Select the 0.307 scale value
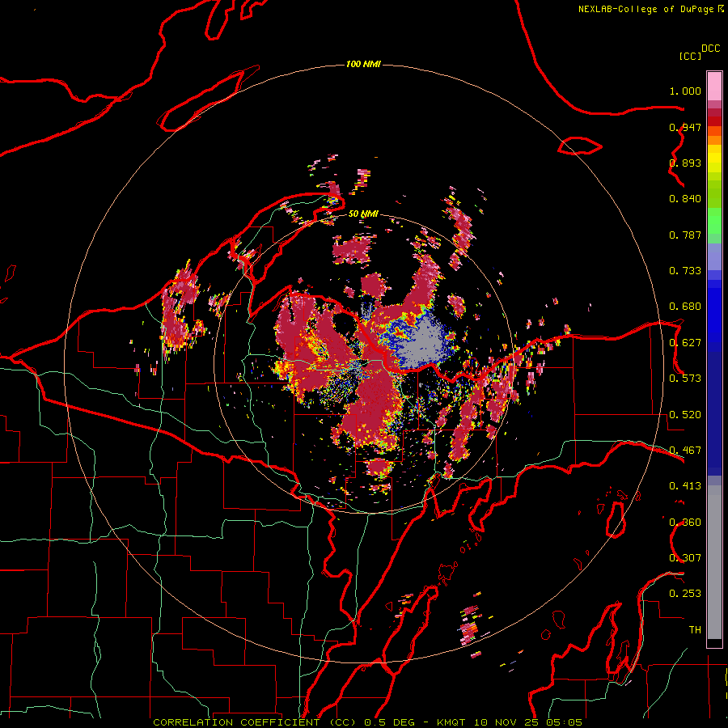728x728 pixels. click(685, 558)
